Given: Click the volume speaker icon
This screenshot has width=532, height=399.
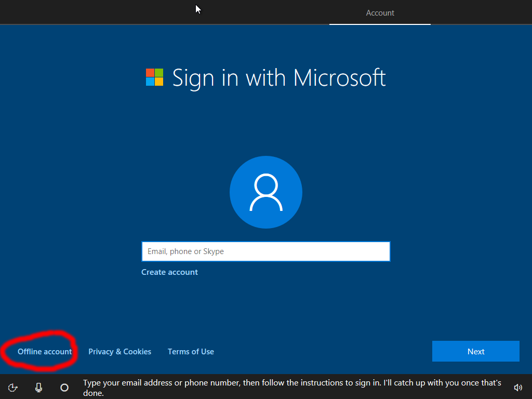Looking at the screenshot, I should (518, 388).
